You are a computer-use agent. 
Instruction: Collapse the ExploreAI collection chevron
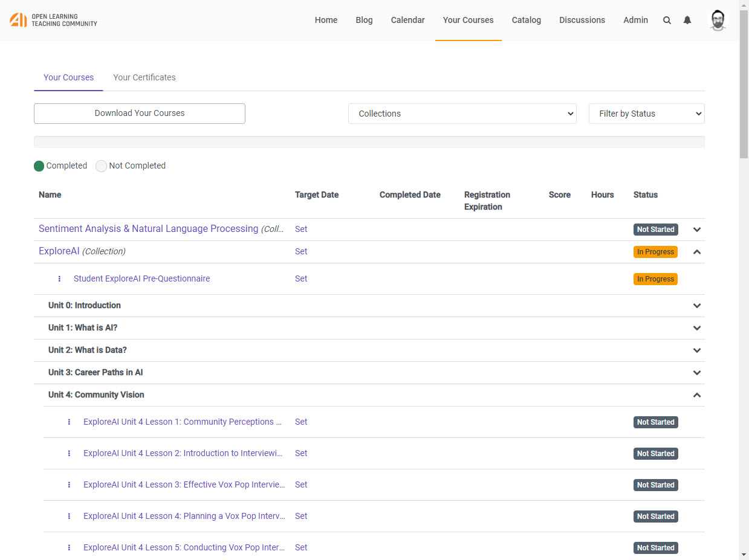click(697, 252)
